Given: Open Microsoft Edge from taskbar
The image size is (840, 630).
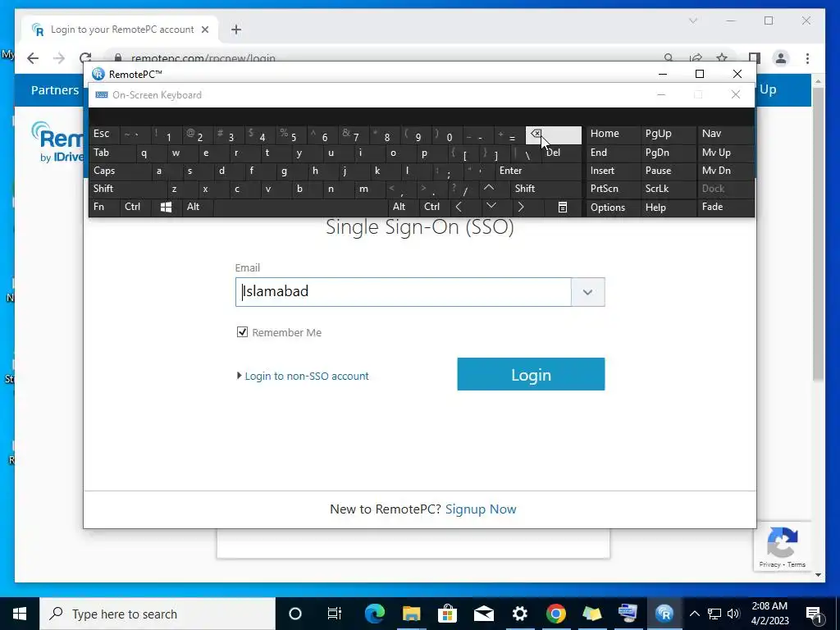Looking at the screenshot, I should pyautogui.click(x=374, y=614).
